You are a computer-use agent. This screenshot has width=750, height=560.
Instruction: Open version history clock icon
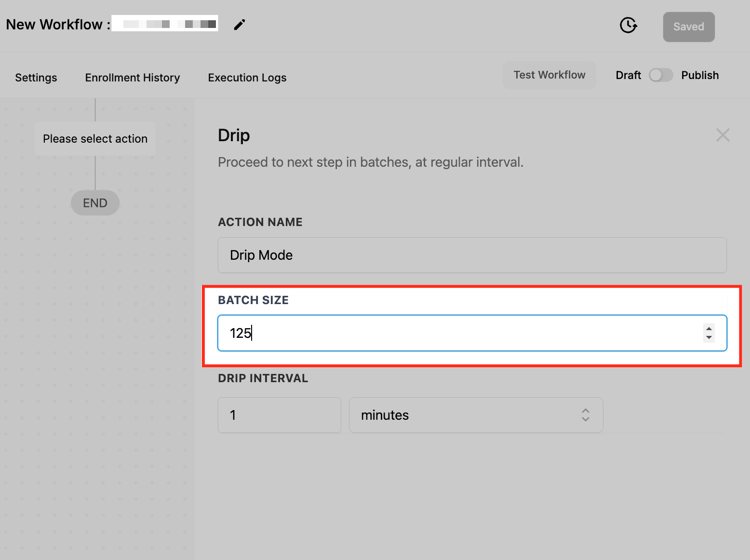(x=629, y=25)
